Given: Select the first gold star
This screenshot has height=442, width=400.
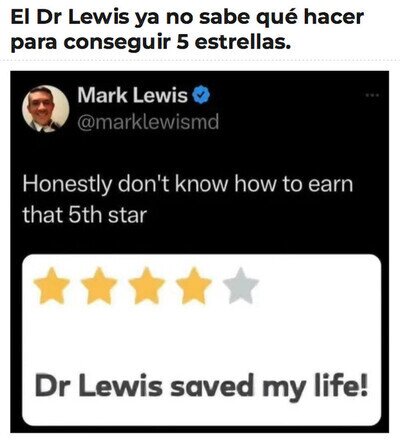Looking at the screenshot, I should click(x=52, y=286).
